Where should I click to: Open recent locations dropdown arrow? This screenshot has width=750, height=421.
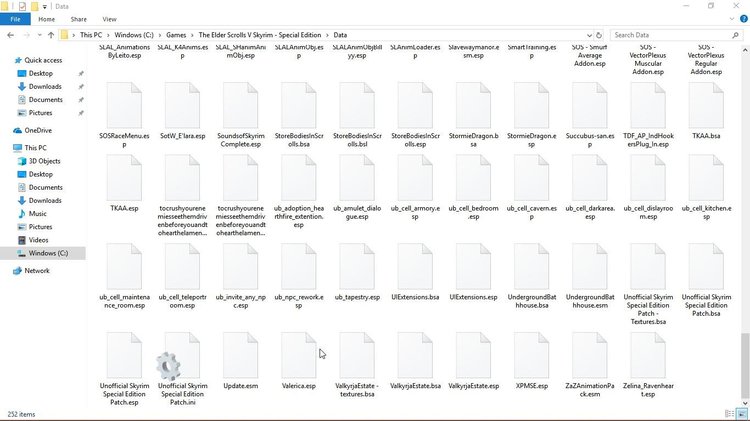pos(39,35)
